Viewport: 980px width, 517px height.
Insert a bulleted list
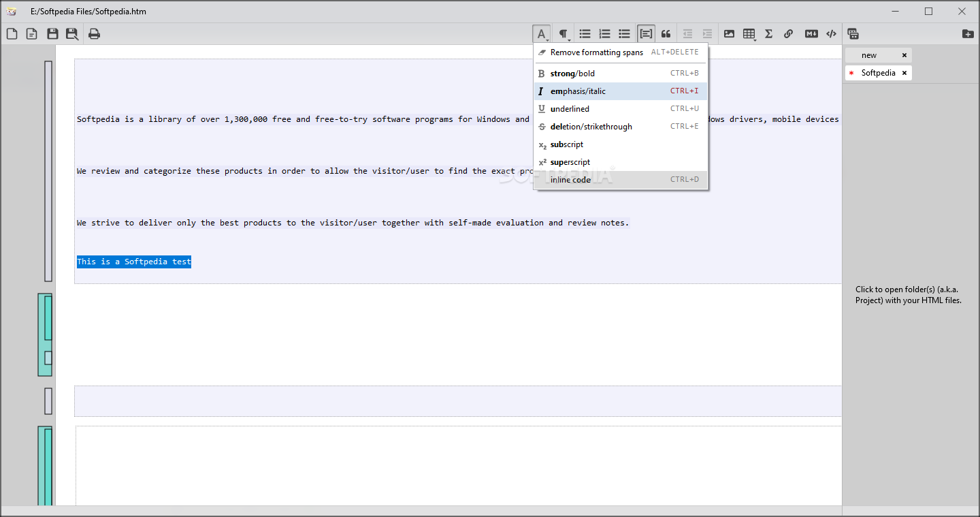(x=585, y=33)
